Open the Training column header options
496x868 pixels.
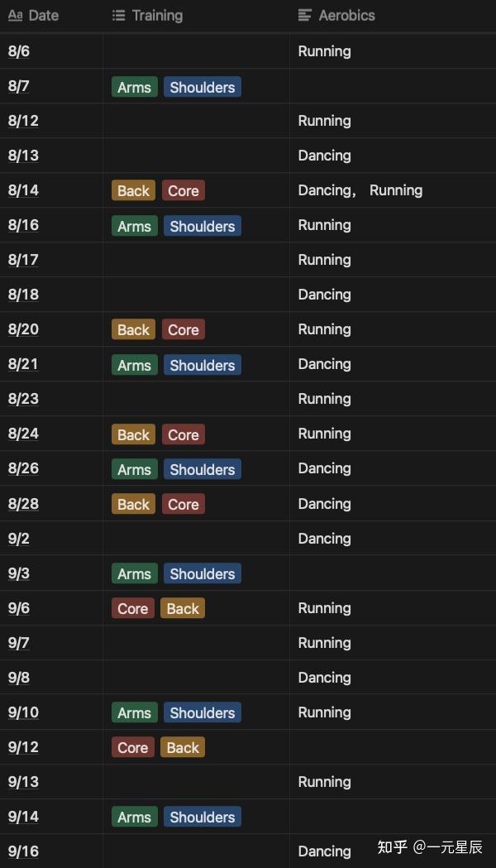(x=157, y=16)
